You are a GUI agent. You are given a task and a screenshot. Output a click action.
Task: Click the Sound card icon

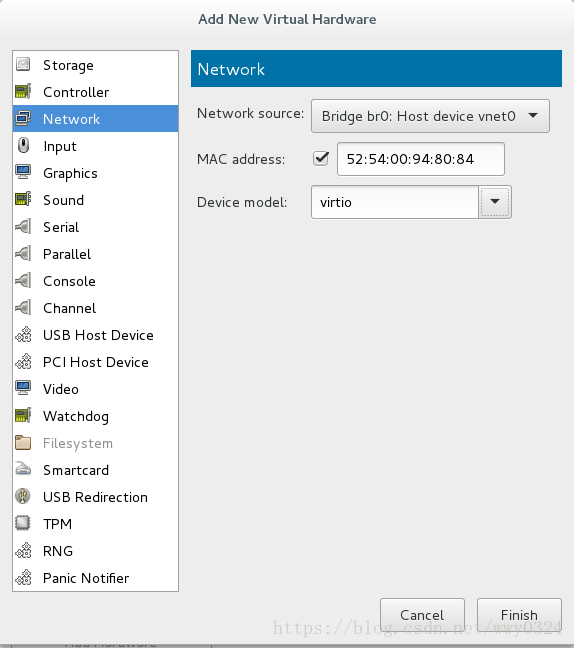pyautogui.click(x=23, y=200)
